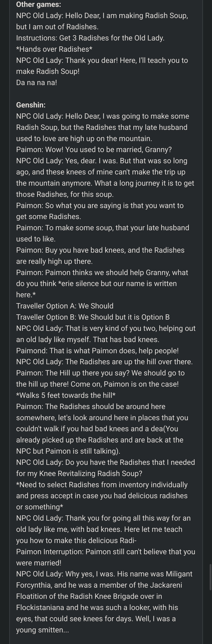Image resolution: width=212 pixels, height=644 pixels.
Task: Click the 'get some Radishes.' line
Action: click(49, 217)
